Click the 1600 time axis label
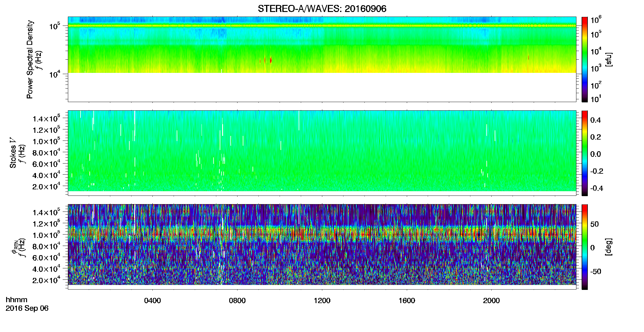Image resolution: width=644 pixels, height=332 pixels. [407, 300]
